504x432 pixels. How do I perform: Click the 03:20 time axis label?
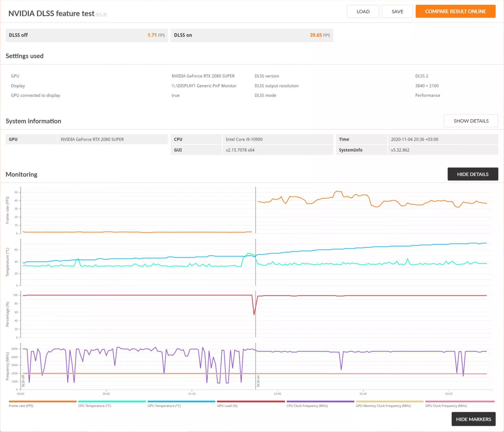[449, 394]
